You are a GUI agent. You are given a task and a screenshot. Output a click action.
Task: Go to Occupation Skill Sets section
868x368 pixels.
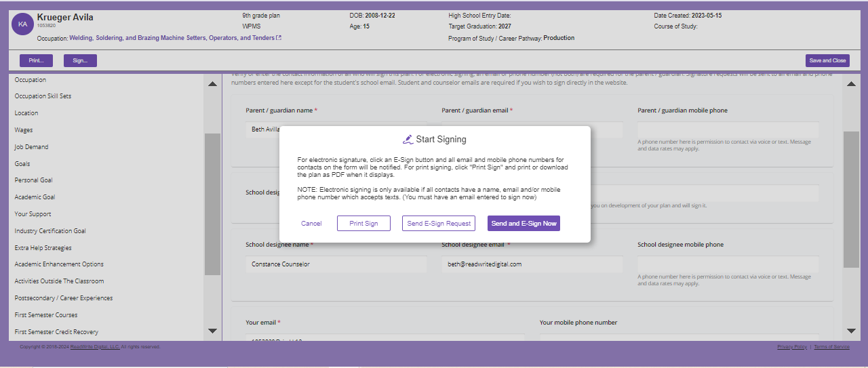(x=43, y=96)
